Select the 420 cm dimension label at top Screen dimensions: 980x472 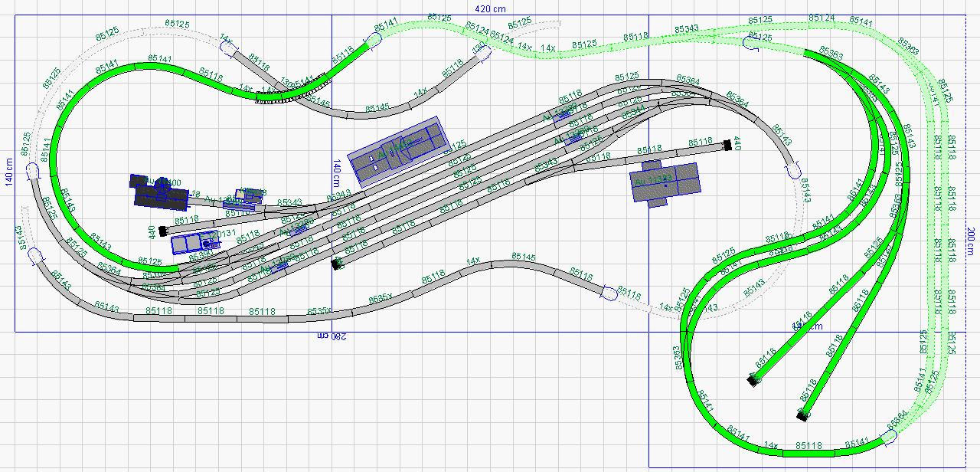(x=490, y=9)
